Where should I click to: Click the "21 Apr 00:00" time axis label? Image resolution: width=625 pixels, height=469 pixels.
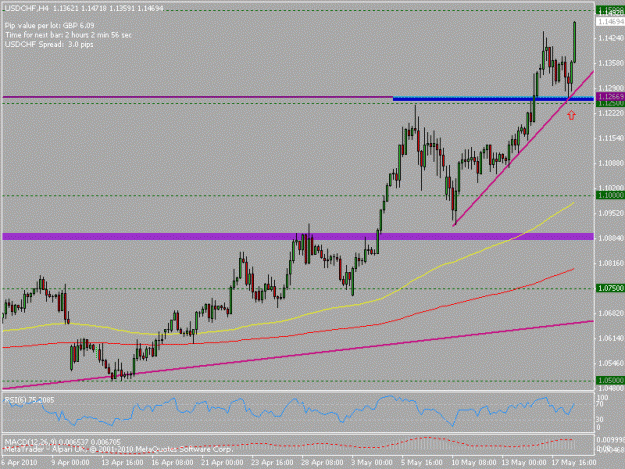222,463
